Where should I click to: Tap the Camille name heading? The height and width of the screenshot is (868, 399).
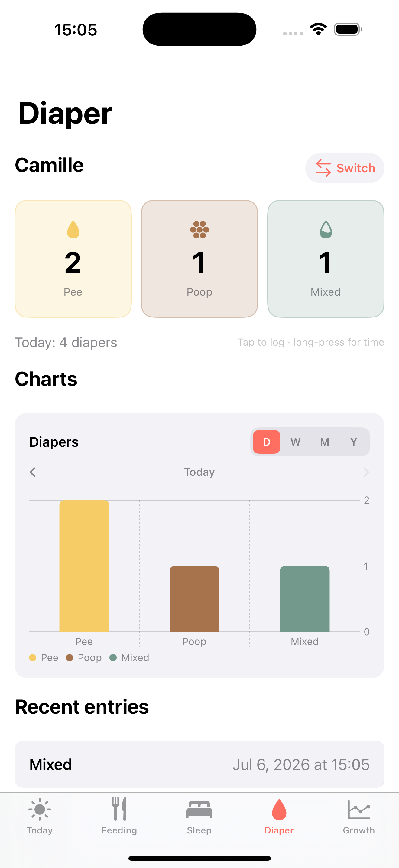[x=49, y=165]
